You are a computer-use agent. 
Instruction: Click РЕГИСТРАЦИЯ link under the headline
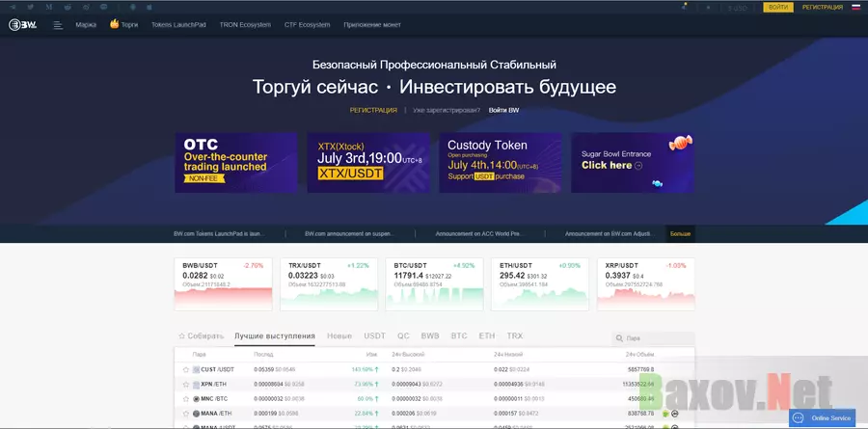373,110
